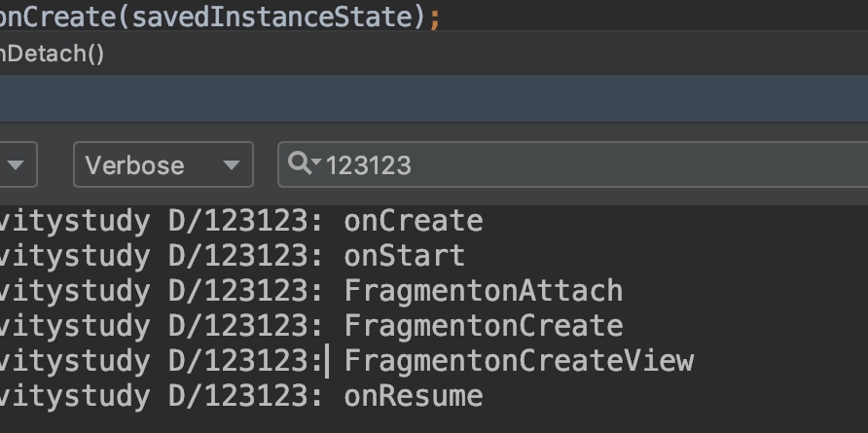Focus the logcat filter field containing 123123
The width and height of the screenshot is (868, 433).
584,165
